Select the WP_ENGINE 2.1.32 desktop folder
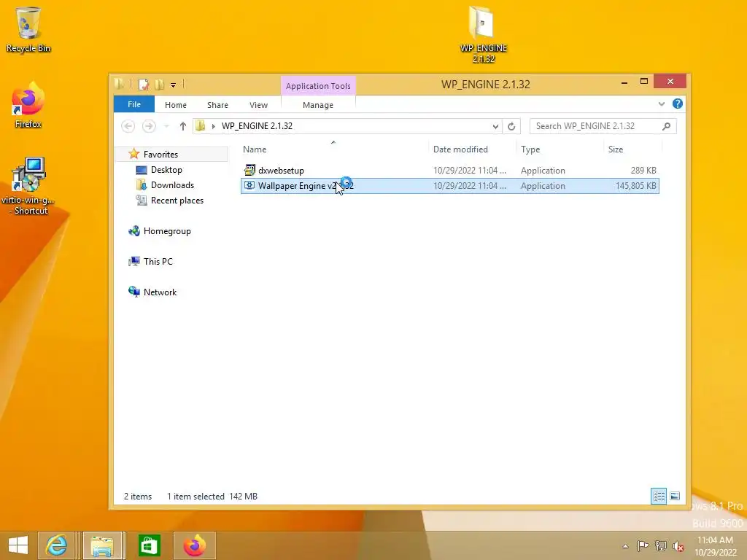The image size is (747, 560). [483, 34]
